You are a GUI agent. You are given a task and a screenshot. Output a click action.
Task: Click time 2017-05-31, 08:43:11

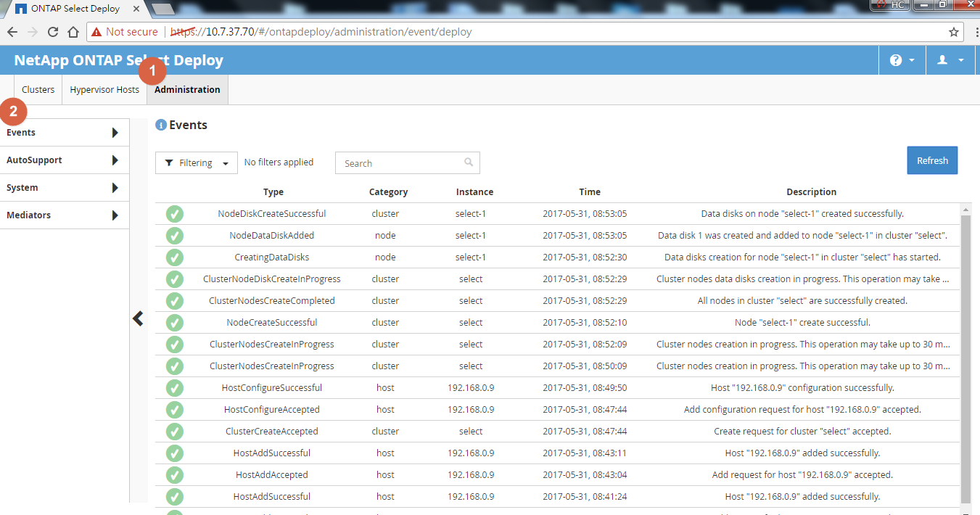tap(585, 453)
